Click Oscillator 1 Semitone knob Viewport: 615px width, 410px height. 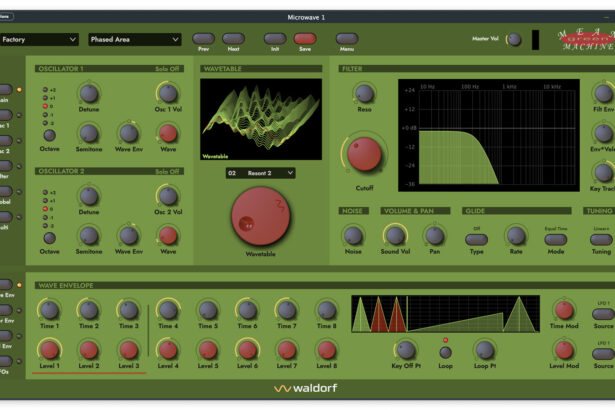pos(89,133)
